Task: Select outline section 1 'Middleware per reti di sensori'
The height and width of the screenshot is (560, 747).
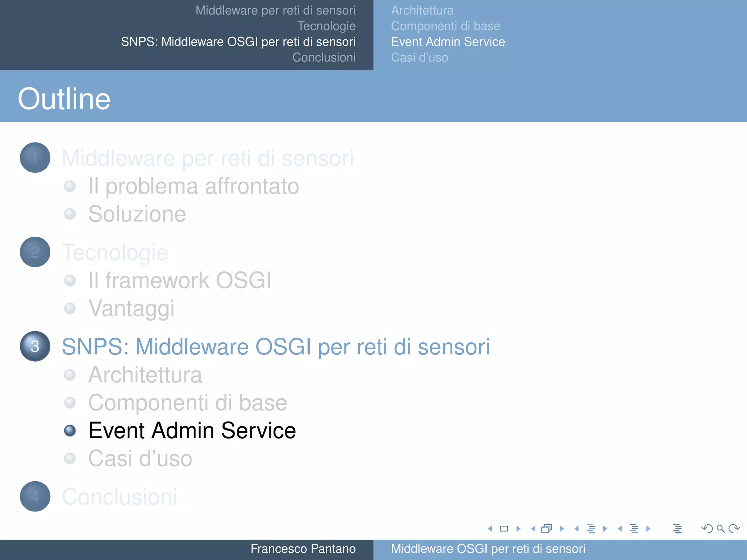Action: 208,158
